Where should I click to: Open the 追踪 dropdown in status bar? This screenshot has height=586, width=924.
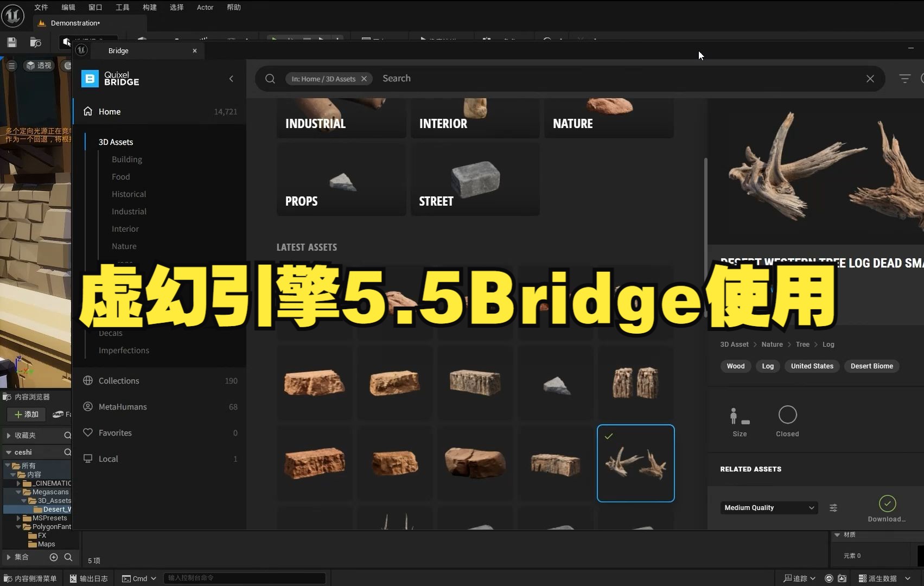(800, 578)
